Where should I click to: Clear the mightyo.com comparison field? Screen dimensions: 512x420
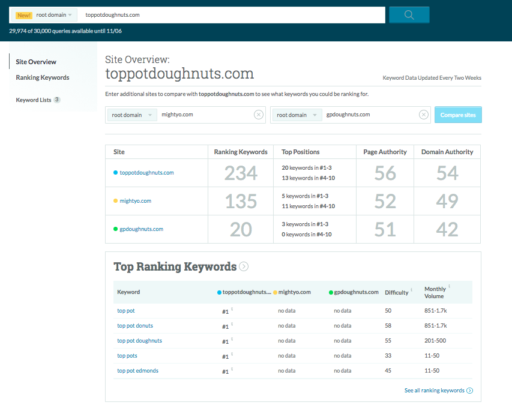click(x=258, y=115)
